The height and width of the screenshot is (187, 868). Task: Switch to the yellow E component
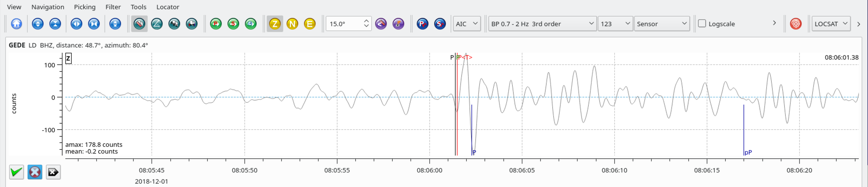[310, 24]
